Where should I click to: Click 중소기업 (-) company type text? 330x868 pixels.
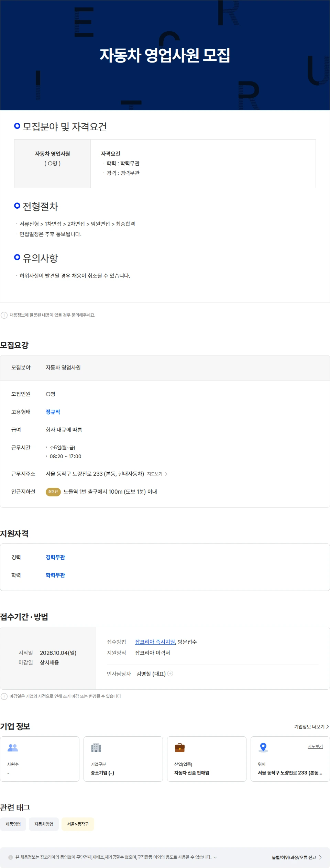pyautogui.click(x=102, y=773)
